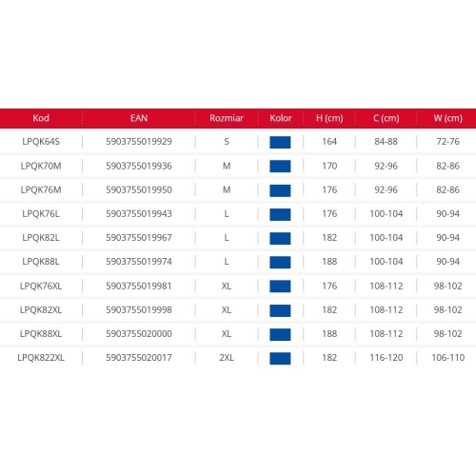The image size is (476, 476).
Task: Select product code LPQK70M
Action: [x=41, y=166]
